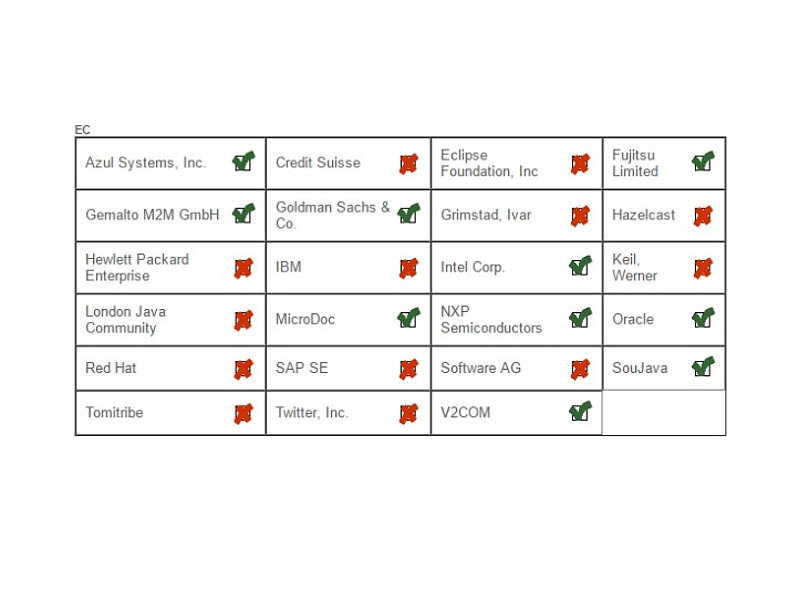Screen dimensions: 799x600
Task: Click the red X for Twitter, Inc.
Action: coord(408,413)
